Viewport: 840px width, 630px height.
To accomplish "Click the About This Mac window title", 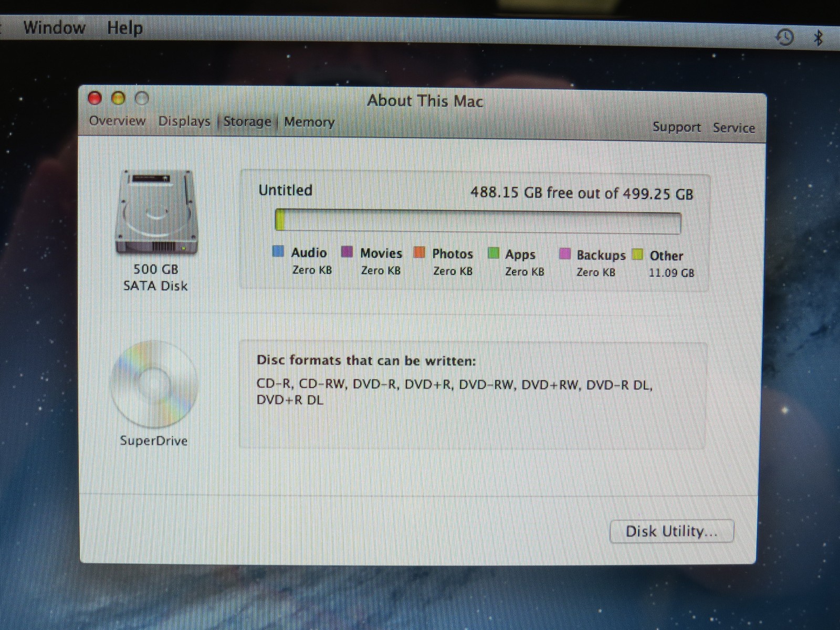I will click(425, 101).
